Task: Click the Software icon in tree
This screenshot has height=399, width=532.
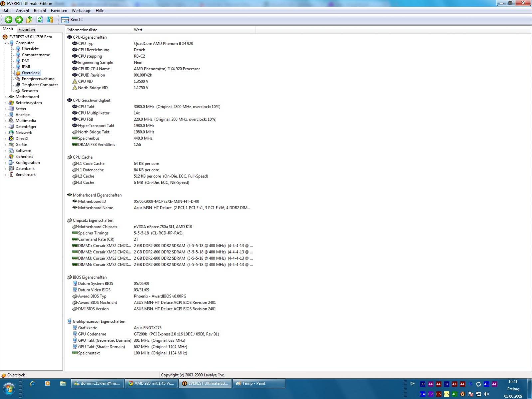Action: pos(11,151)
